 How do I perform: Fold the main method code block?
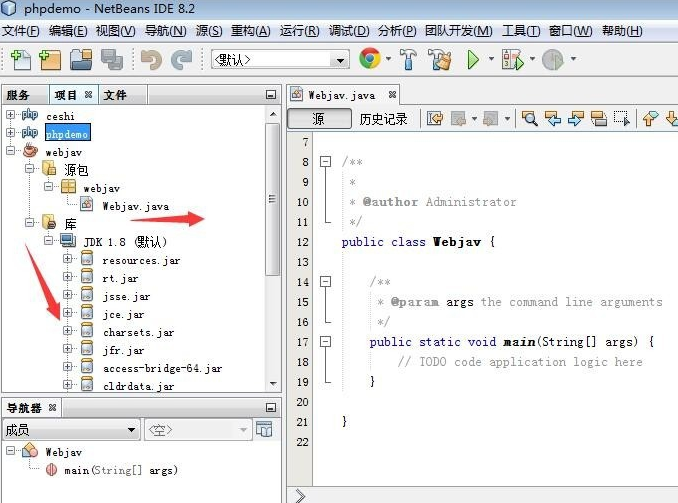325,342
